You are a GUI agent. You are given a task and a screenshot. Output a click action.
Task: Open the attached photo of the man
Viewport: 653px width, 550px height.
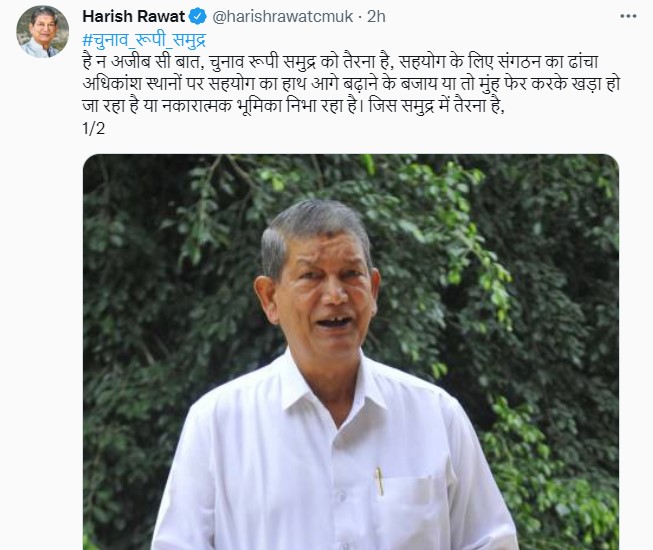pyautogui.click(x=351, y=352)
